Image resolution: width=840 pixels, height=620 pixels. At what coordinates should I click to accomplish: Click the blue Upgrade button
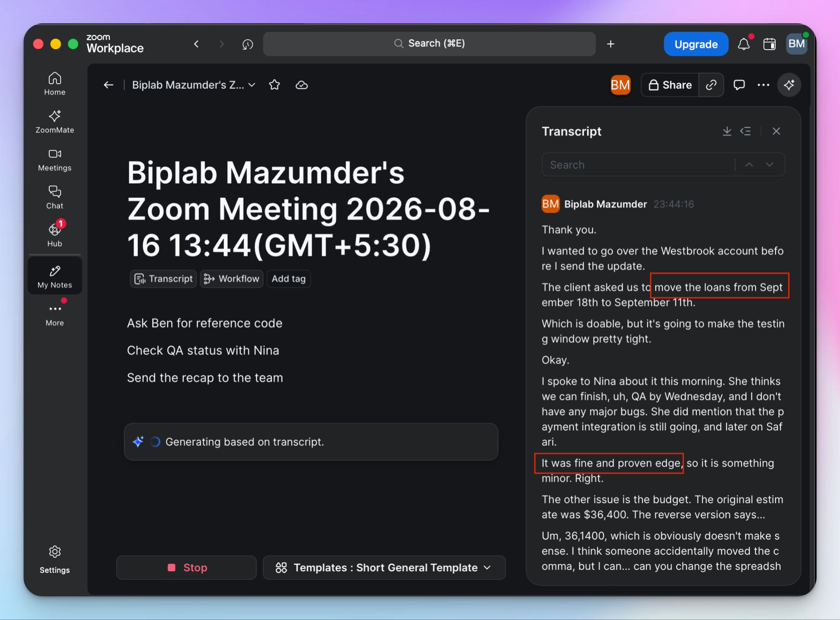click(x=696, y=44)
